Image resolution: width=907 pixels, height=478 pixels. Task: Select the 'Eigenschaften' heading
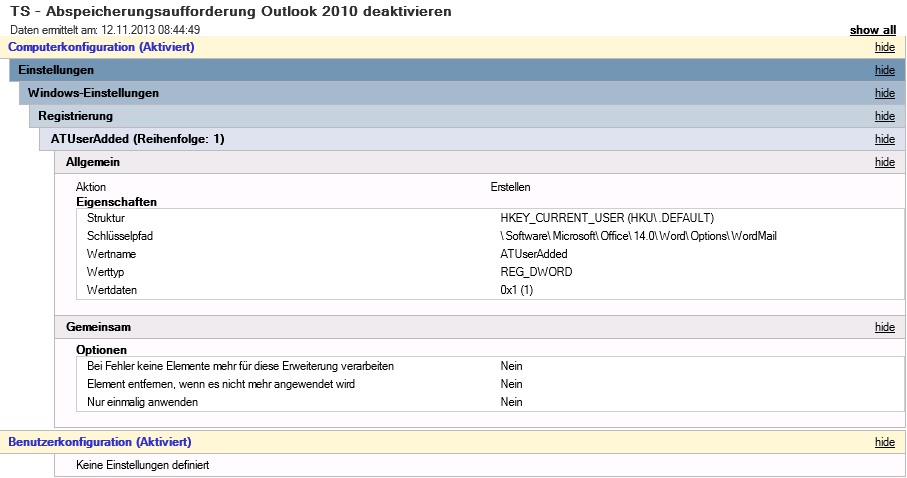pos(116,202)
